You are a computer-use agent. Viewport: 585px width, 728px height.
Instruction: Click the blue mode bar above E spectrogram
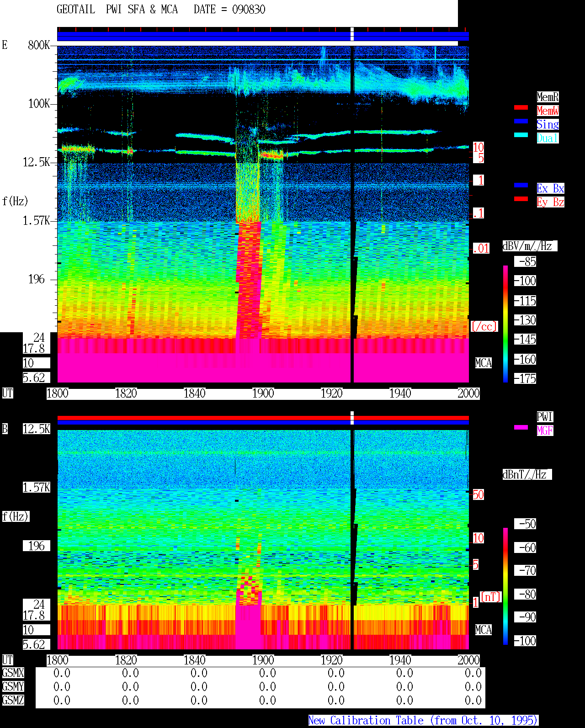(263, 36)
